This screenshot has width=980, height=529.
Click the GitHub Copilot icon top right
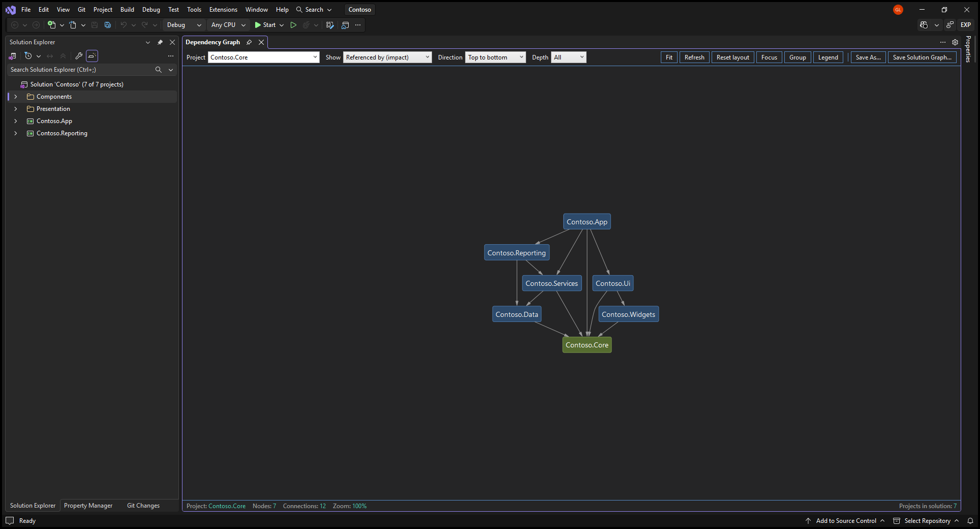point(924,25)
